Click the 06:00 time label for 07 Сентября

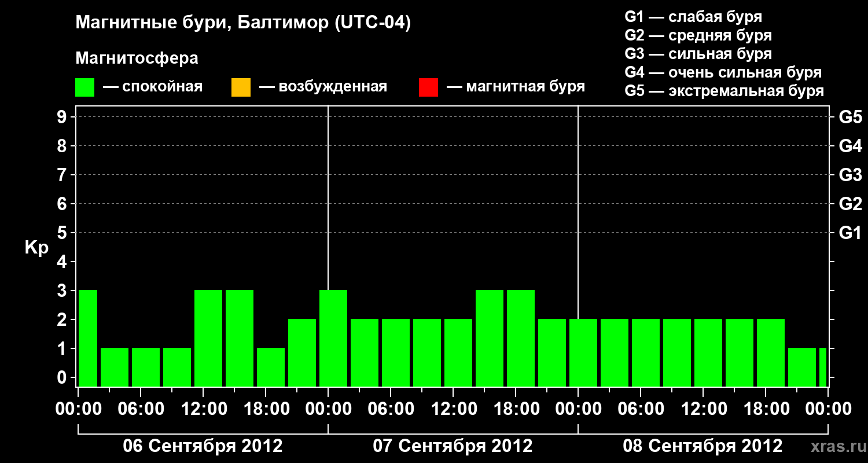tap(391, 409)
